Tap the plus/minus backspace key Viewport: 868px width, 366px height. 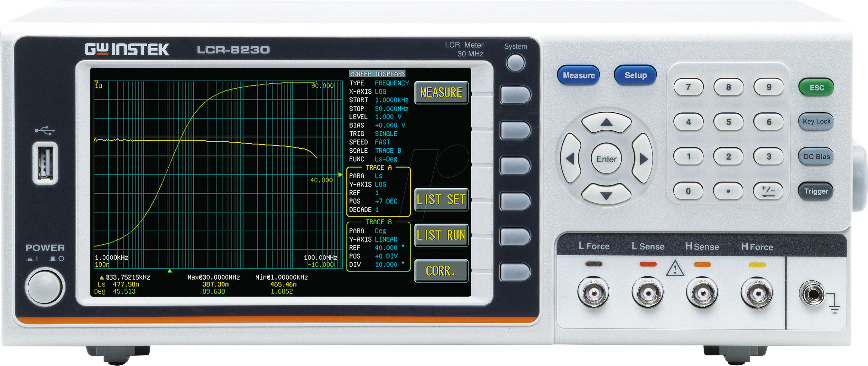click(768, 191)
